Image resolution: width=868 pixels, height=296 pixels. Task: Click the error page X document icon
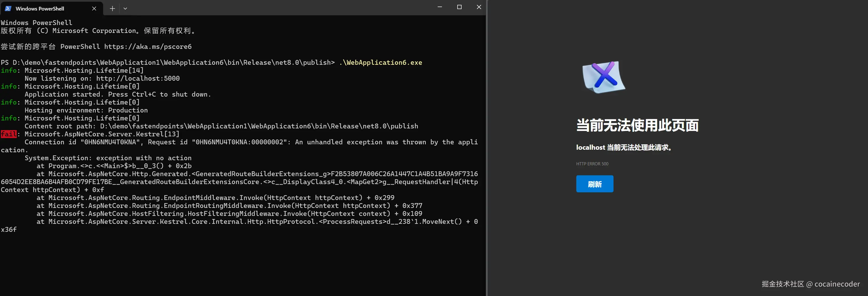pos(604,77)
